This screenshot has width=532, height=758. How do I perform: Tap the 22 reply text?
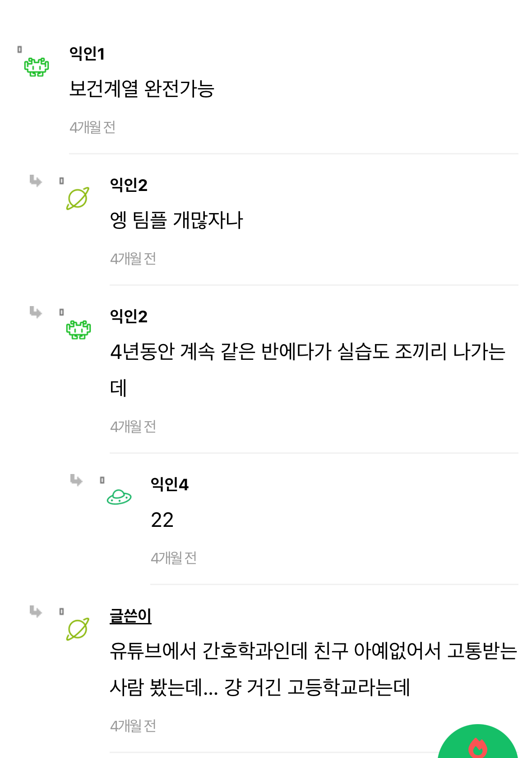pos(162,520)
